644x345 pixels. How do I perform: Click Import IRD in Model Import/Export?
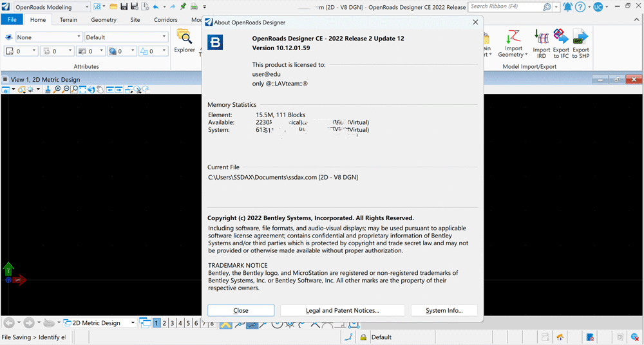pos(542,44)
